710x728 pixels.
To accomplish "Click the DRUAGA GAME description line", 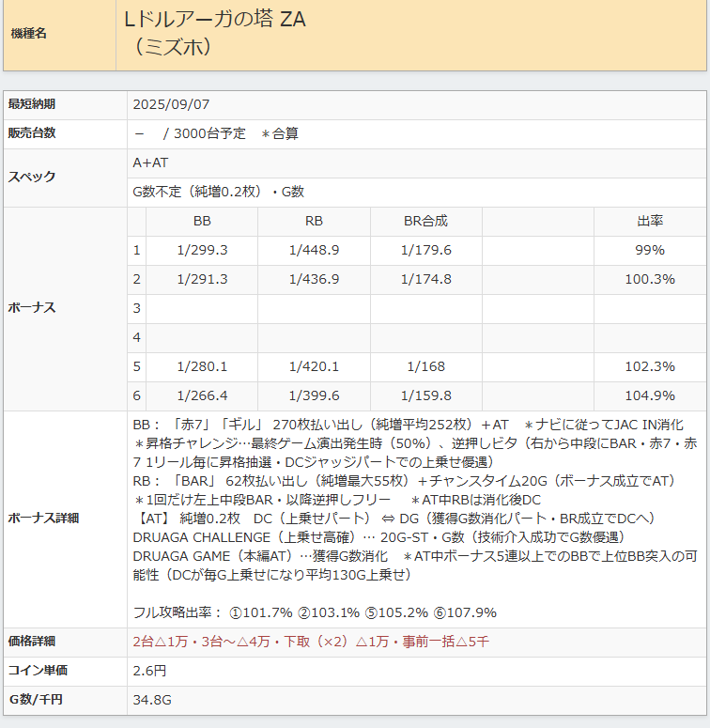I will pyautogui.click(x=415, y=565).
